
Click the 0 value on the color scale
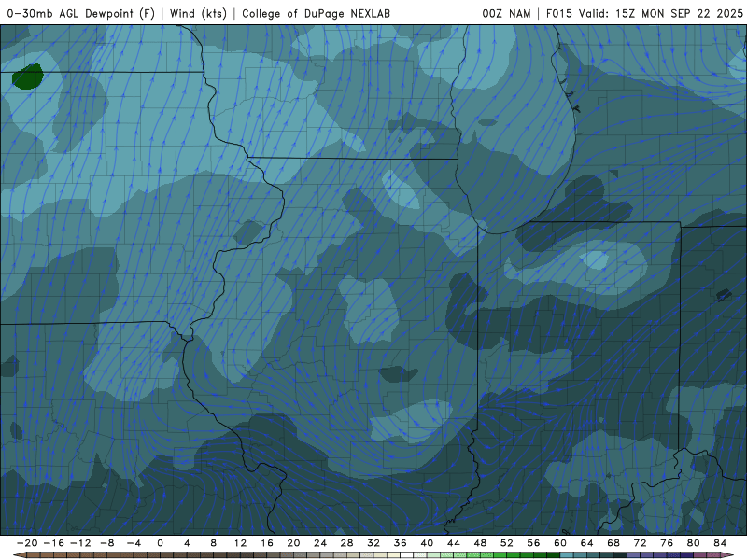pyautogui.click(x=160, y=543)
